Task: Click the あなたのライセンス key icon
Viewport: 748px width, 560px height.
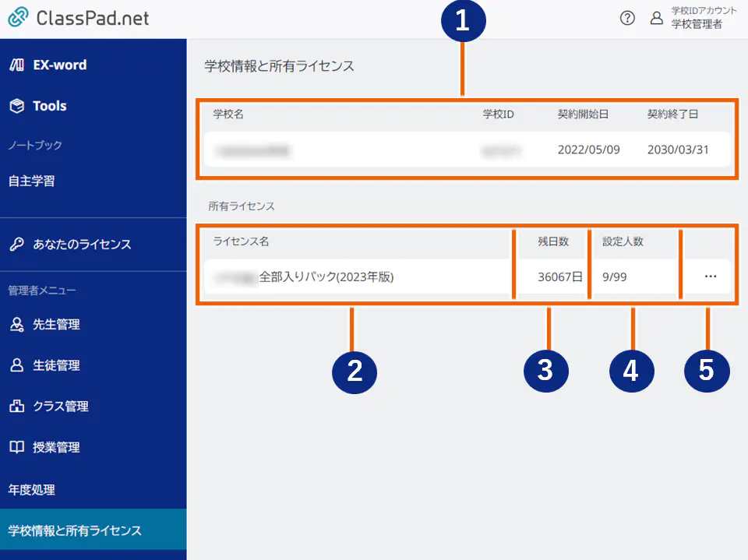Action: point(17,244)
